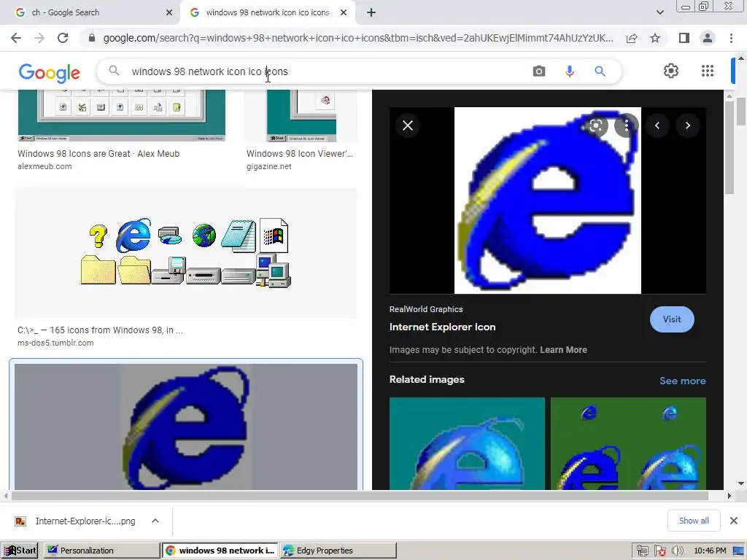This screenshot has height=560, width=747.
Task: Go to Google homepage via logo
Action: [x=50, y=72]
